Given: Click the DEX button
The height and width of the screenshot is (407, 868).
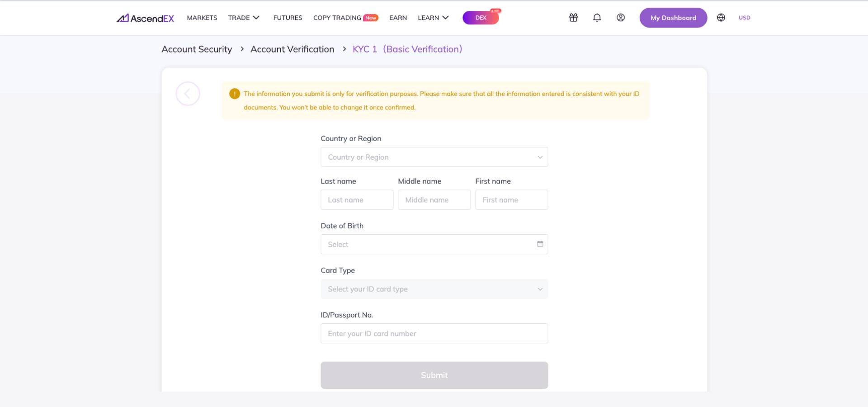Looking at the screenshot, I should (481, 18).
